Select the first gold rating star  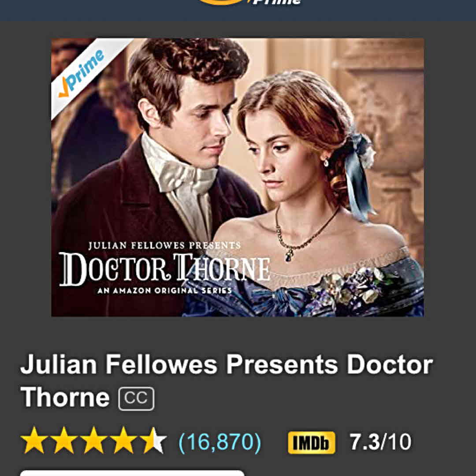34,440
